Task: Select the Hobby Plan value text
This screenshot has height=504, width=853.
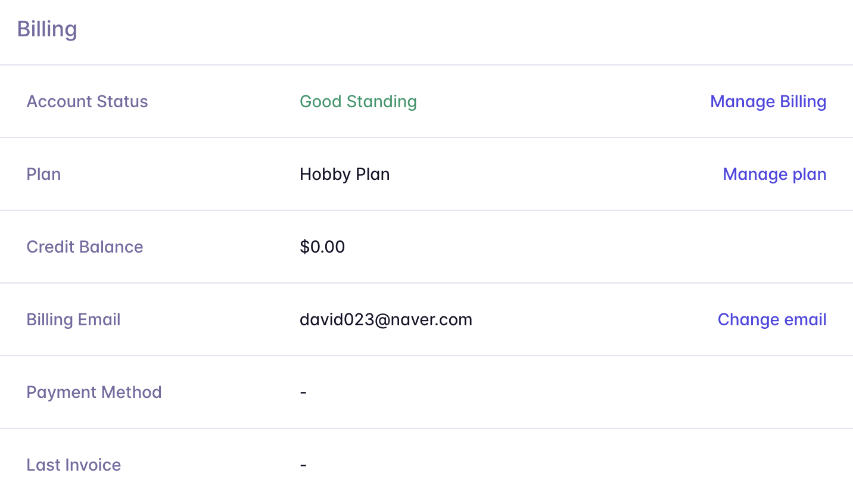Action: coord(344,175)
